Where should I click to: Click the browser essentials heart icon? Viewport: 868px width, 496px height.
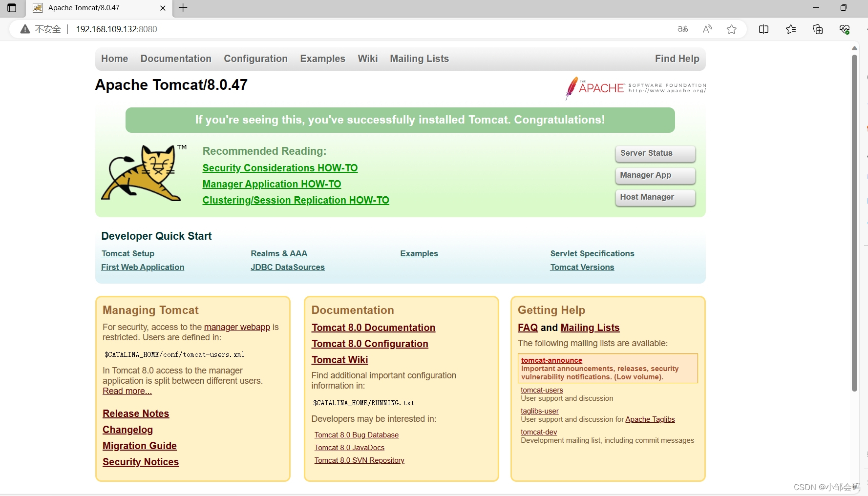click(x=845, y=29)
